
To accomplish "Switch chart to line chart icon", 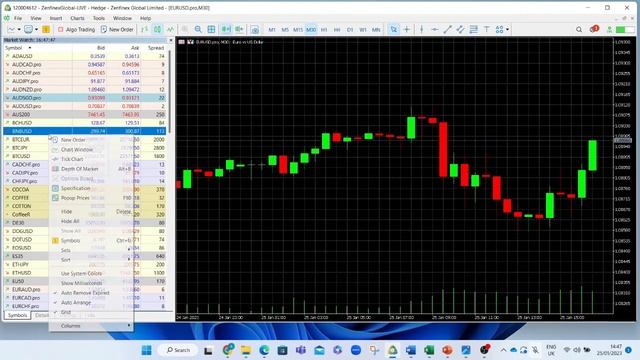I will click(x=170, y=29).
